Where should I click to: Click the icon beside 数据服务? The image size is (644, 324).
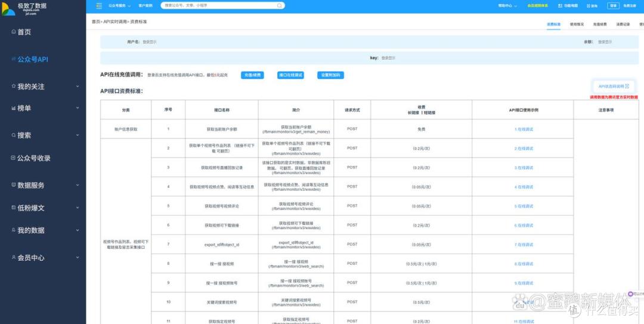[x=14, y=185]
